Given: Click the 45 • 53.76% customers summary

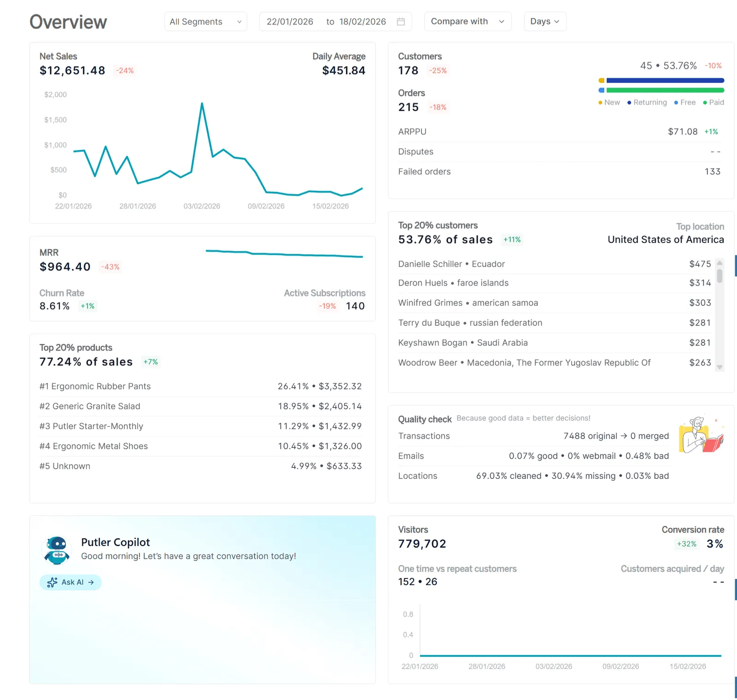Looking at the screenshot, I should coord(668,66).
